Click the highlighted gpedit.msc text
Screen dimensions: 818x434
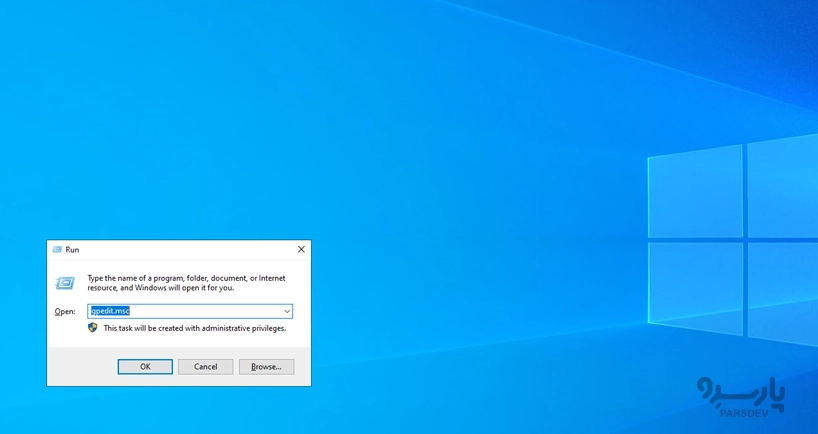pyautogui.click(x=110, y=312)
